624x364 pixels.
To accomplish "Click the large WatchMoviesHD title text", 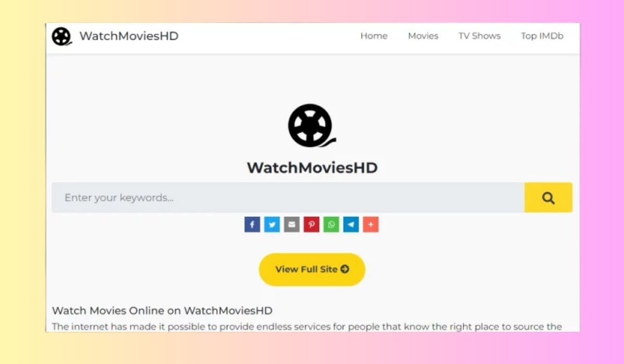I will click(312, 168).
